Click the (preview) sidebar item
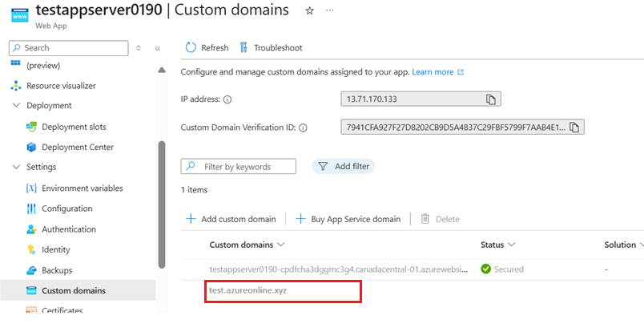644x324 pixels. (x=43, y=66)
